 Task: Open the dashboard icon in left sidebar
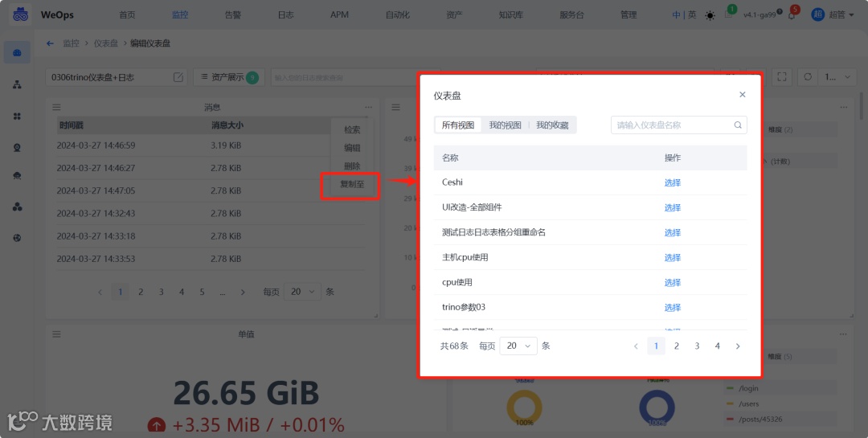(x=17, y=53)
